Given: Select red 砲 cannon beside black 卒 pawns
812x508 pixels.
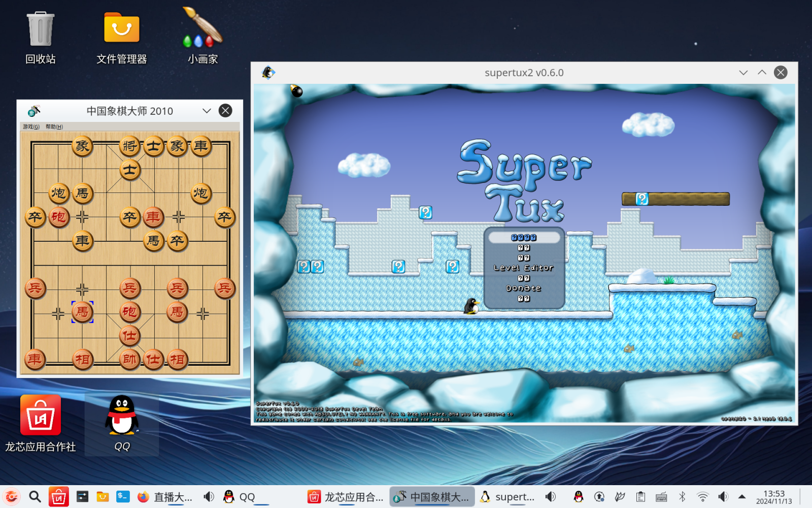Looking at the screenshot, I should 59,217.
